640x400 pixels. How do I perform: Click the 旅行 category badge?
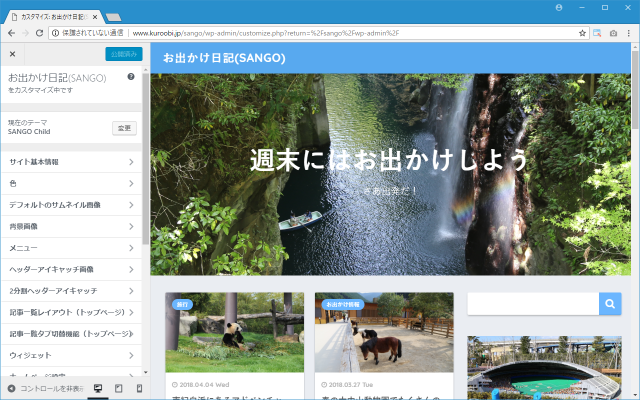(x=182, y=304)
